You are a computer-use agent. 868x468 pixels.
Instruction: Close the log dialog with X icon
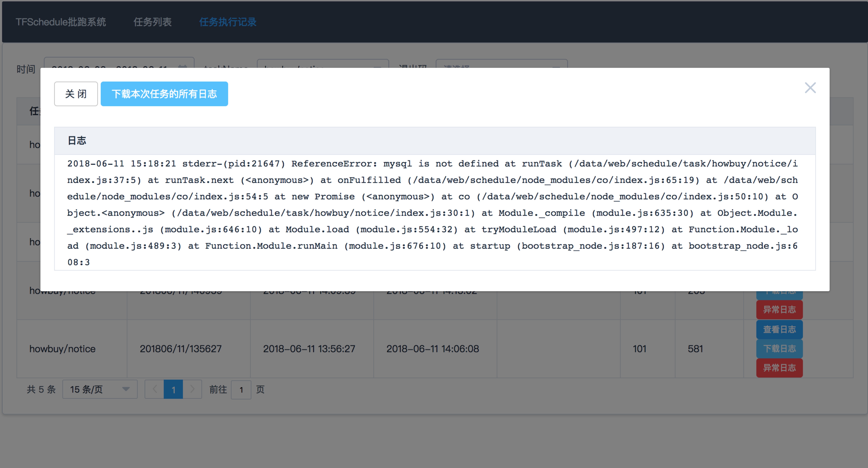click(x=810, y=88)
